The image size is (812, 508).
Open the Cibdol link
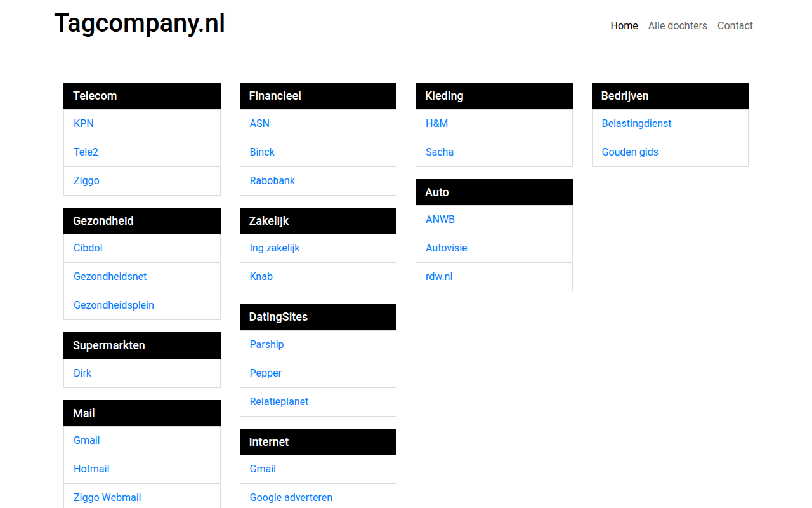pyautogui.click(x=88, y=248)
